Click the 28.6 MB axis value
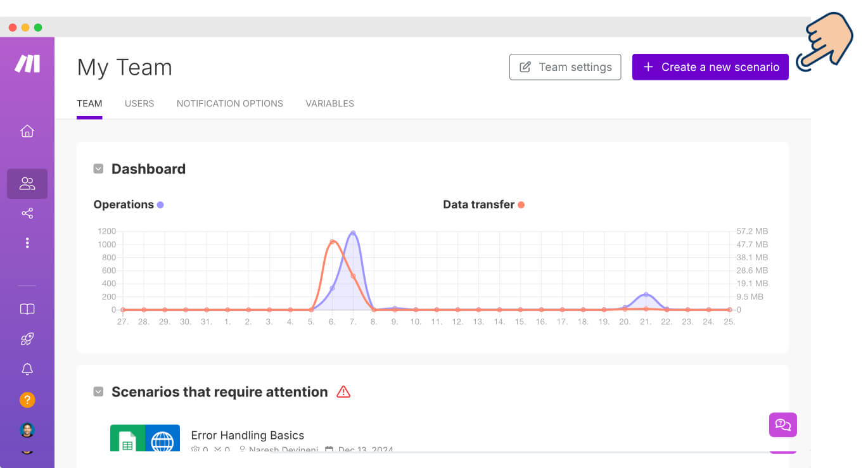This screenshot has width=868, height=468. [x=752, y=270]
